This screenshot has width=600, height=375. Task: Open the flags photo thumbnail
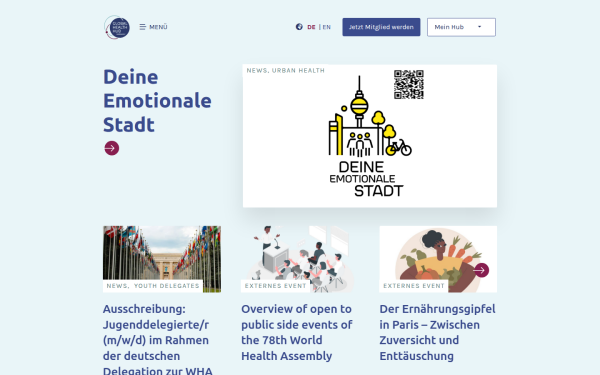tap(162, 259)
